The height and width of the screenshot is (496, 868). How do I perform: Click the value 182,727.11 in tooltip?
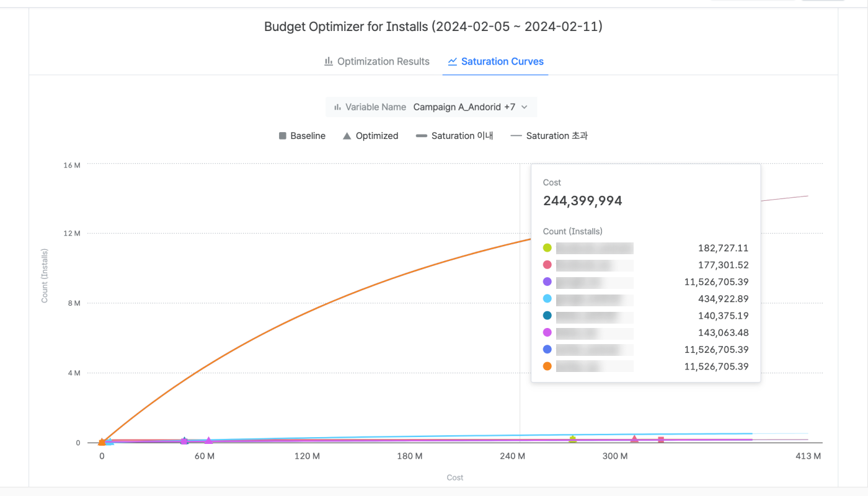point(723,248)
